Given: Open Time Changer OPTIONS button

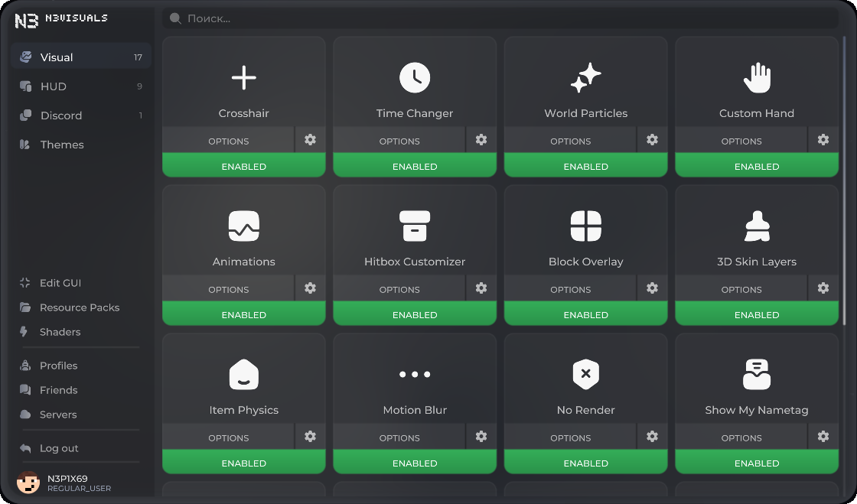Looking at the screenshot, I should tap(399, 141).
